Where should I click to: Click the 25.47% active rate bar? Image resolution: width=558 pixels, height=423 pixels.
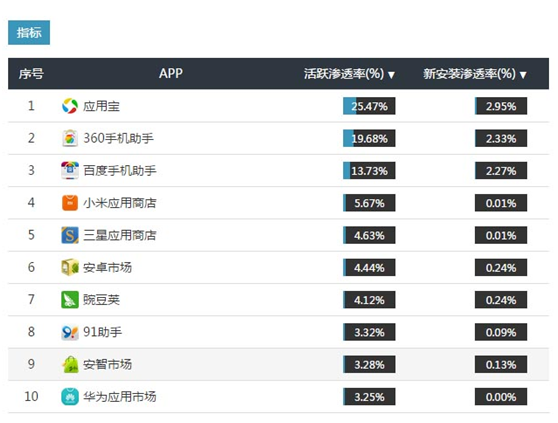[x=369, y=106]
